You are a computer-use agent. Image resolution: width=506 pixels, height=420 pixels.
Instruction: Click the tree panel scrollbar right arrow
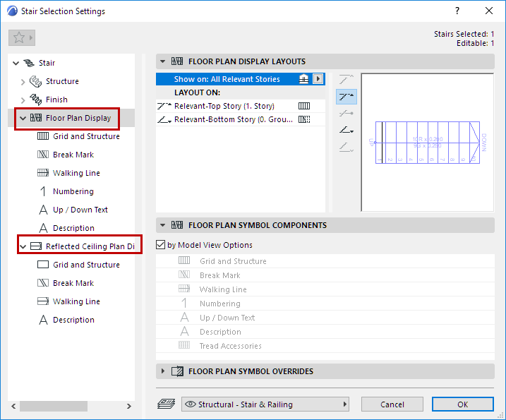point(128,406)
